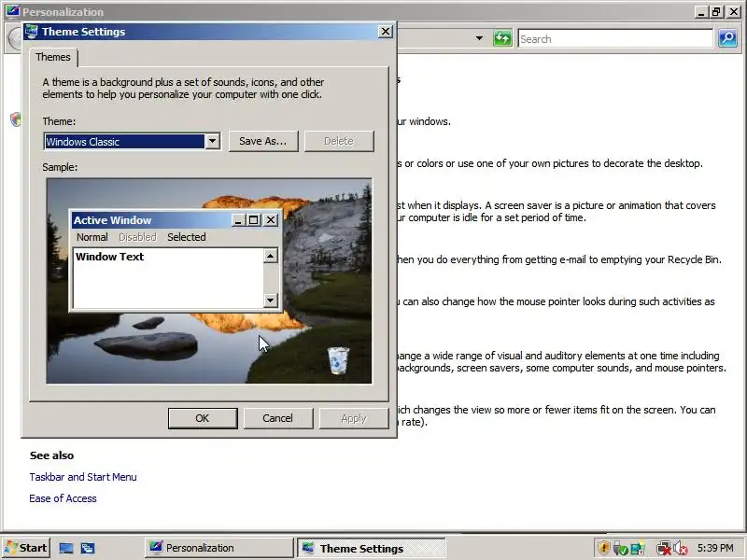Confirm with the OK button
This screenshot has height=560, width=747.
(x=203, y=418)
